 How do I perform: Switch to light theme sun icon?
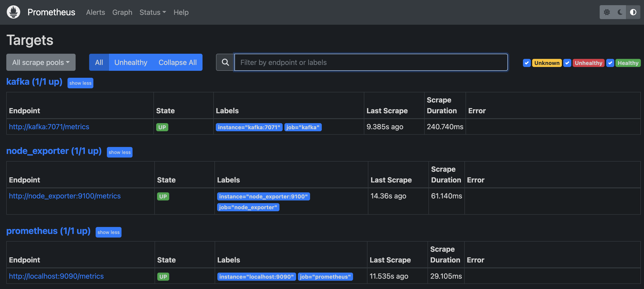tap(606, 12)
